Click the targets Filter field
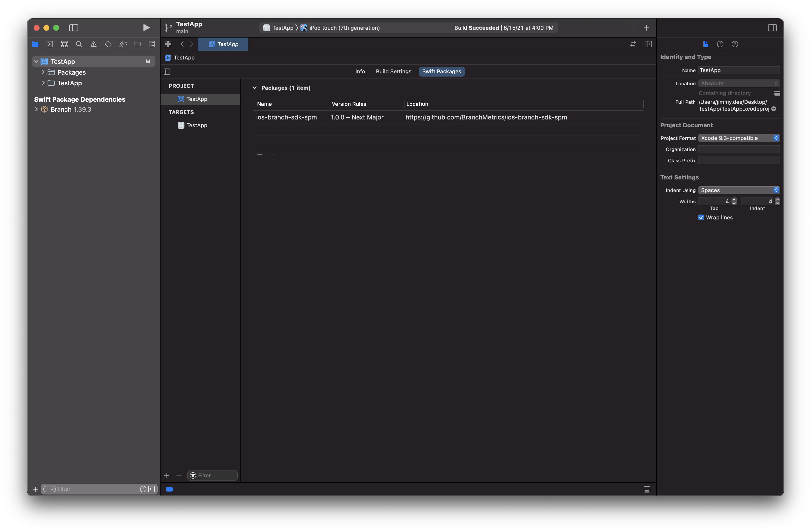 [212, 475]
